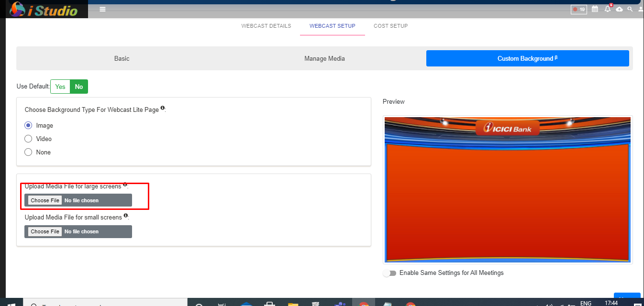Click 'Choose Background Type For Webcast Lite Page' label

(92, 109)
